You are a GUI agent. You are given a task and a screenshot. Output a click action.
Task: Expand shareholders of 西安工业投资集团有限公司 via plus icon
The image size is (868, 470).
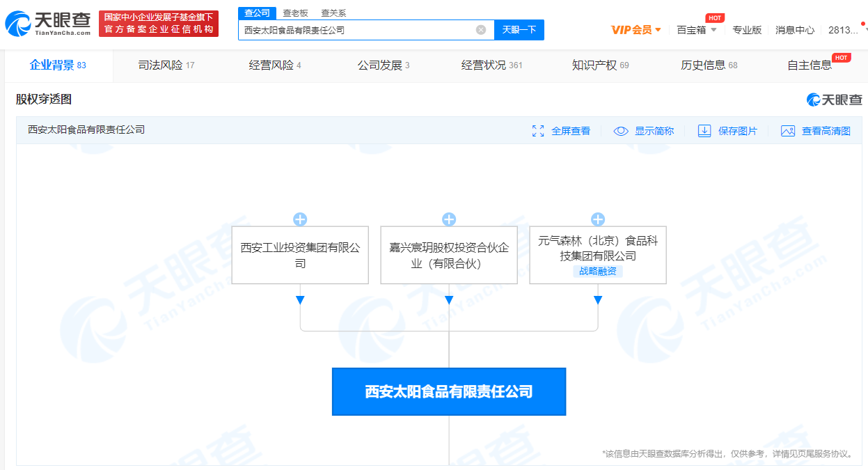coord(300,219)
